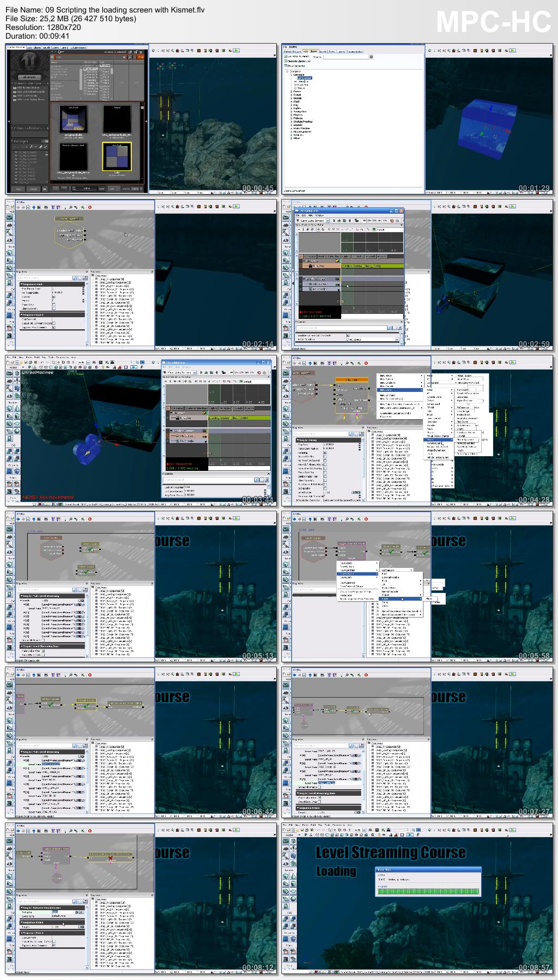This screenshot has height=980, width=558.
Task: Select the Level Loaded hexagon node in Kismet
Action: (x=70, y=233)
